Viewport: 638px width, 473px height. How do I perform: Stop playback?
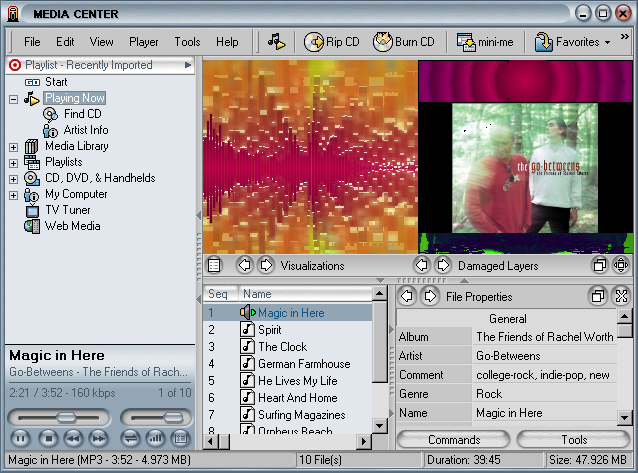(x=48, y=438)
